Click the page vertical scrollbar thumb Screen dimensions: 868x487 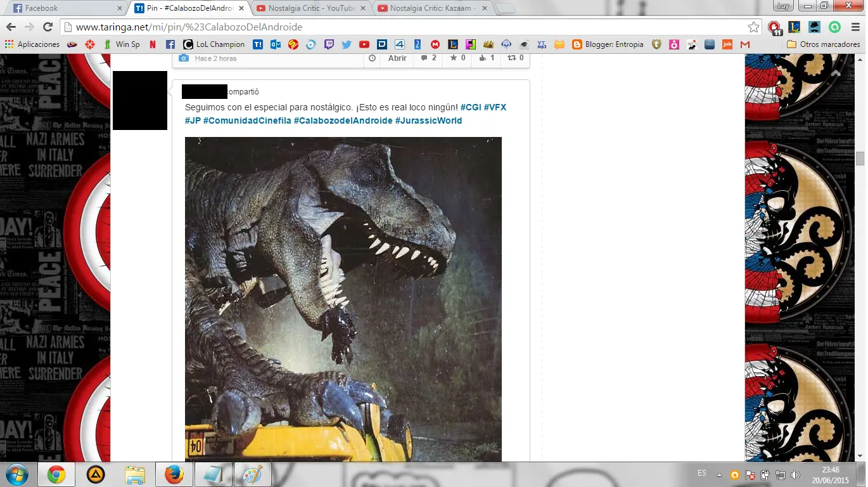(x=860, y=159)
